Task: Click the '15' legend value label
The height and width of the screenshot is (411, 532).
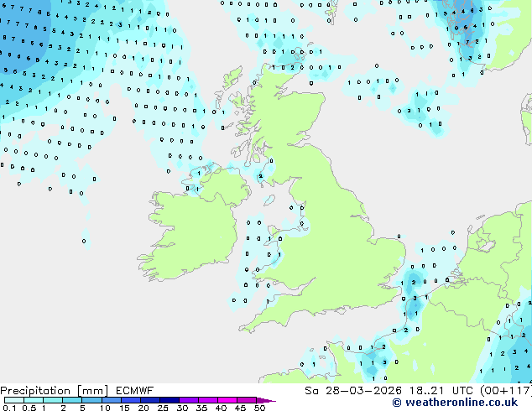Action: (124, 408)
